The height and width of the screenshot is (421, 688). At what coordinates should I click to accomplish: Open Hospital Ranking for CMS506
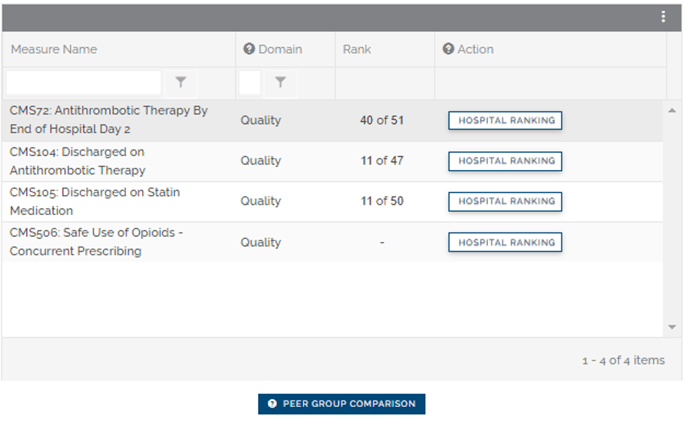tap(505, 242)
